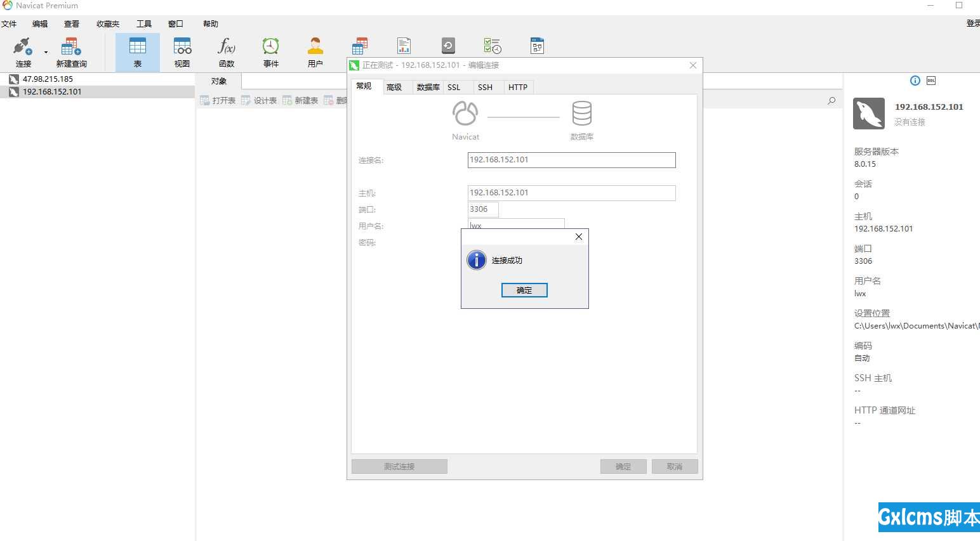The image size is (980, 541).
Task: Select the 表 (Table) toolbar icon
Action: pos(138,47)
